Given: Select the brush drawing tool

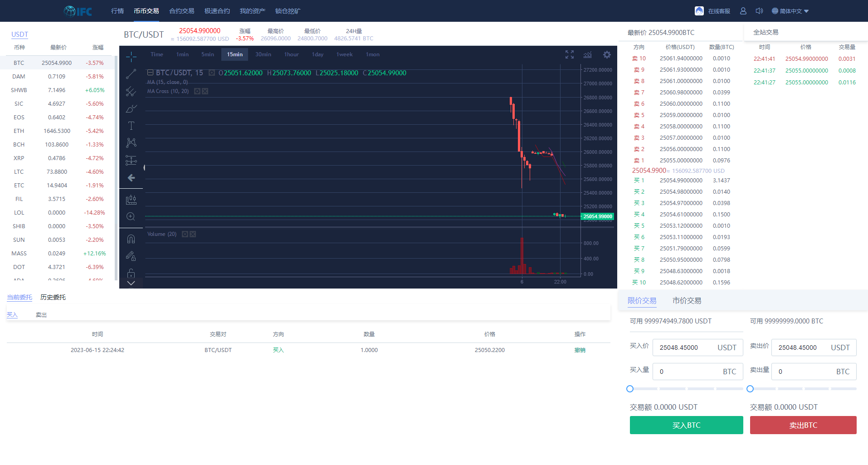Looking at the screenshot, I should 131,109.
